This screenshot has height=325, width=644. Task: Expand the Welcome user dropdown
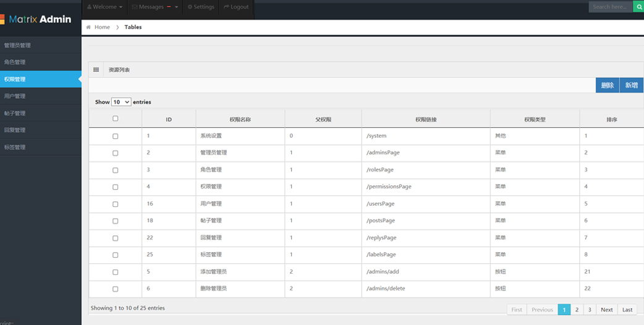(x=104, y=7)
